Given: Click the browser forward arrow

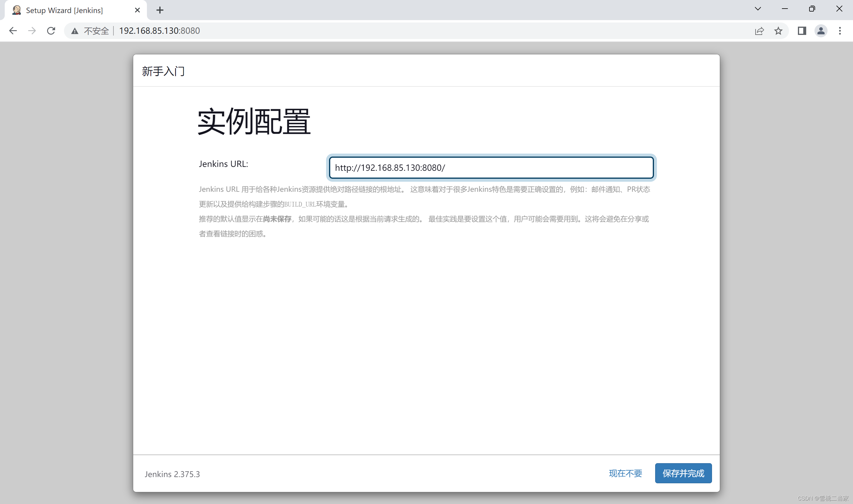Looking at the screenshot, I should [x=32, y=31].
